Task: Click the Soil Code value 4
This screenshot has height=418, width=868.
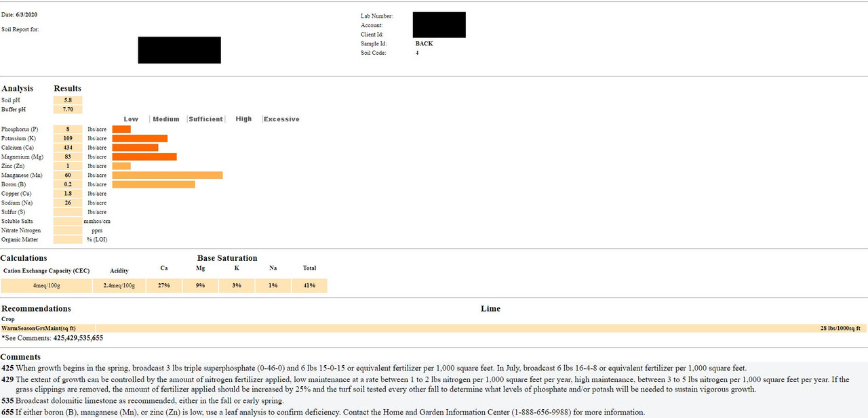Action: point(417,53)
